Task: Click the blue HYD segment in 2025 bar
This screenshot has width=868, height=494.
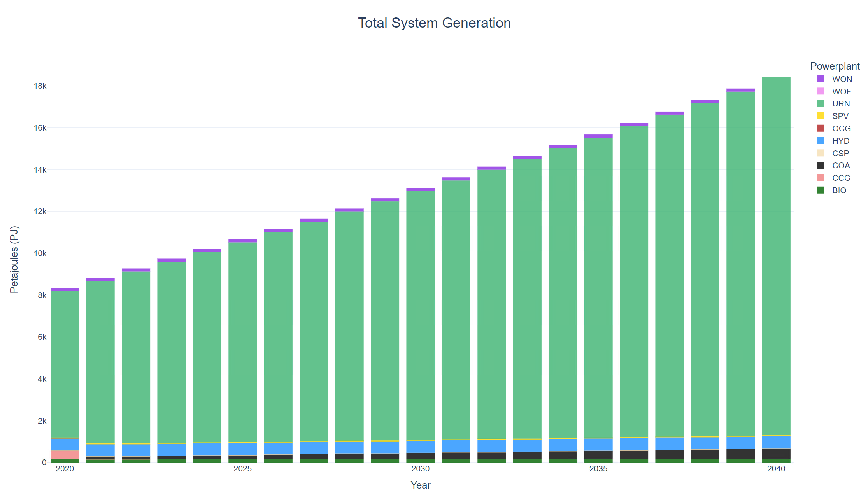Action: (242, 449)
